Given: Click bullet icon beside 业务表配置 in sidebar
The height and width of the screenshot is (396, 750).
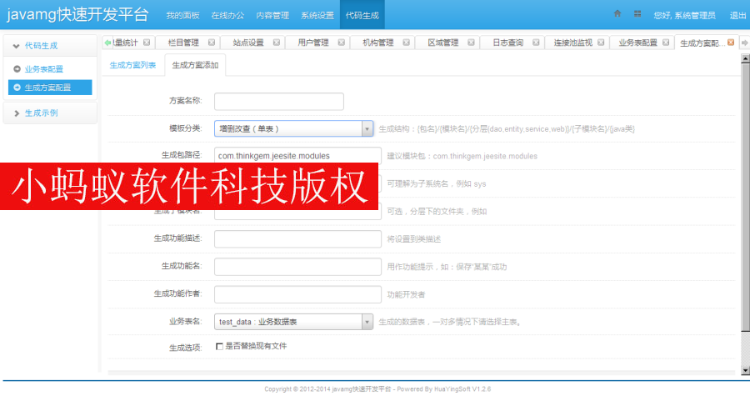Looking at the screenshot, I should pos(17,69).
